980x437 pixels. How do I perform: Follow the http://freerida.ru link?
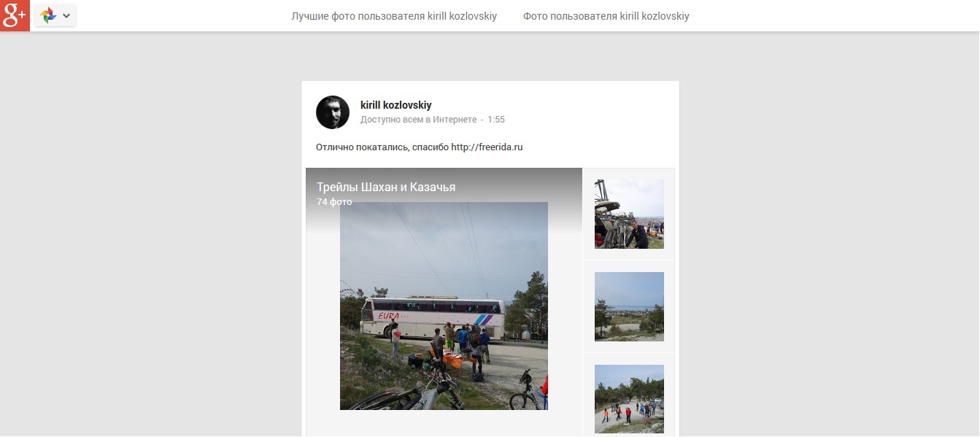point(487,147)
